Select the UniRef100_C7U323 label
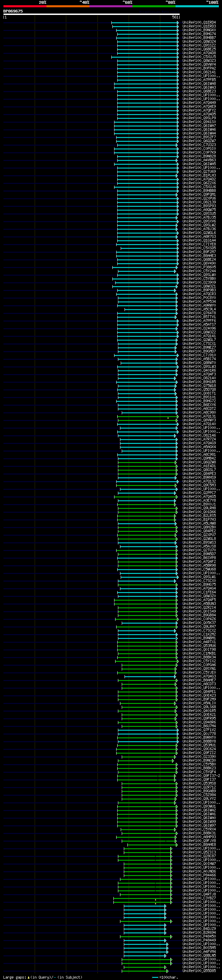 [x=199, y=145]
